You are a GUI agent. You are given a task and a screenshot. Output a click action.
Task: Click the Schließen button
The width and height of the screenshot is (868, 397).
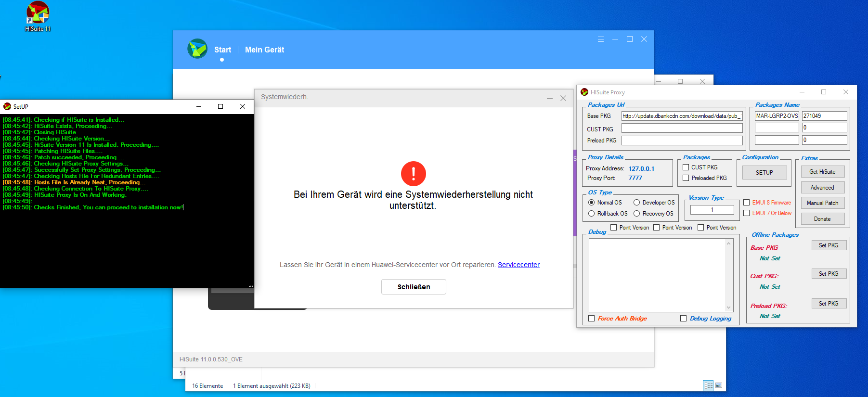414,287
